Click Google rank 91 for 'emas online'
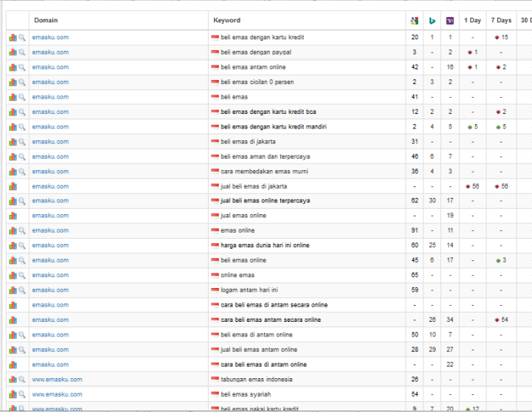532x412 pixels. pos(415,230)
